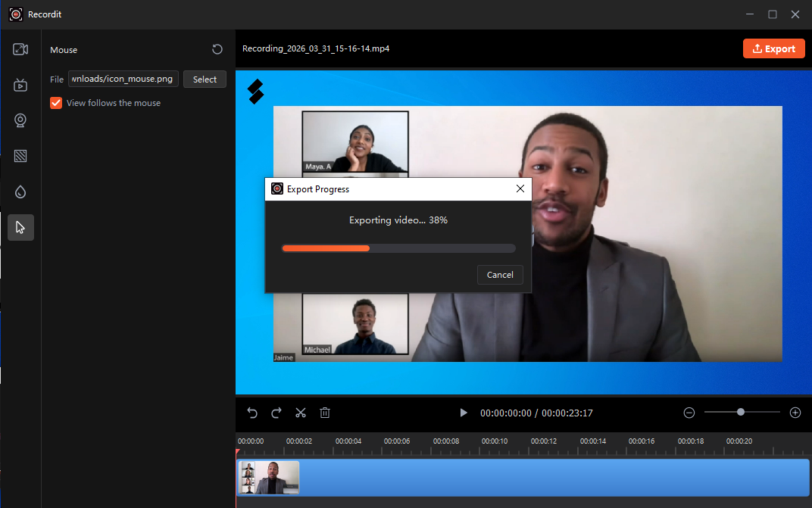This screenshot has height=508, width=812.
Task: Uncheck View follows the mouse
Action: click(x=56, y=103)
